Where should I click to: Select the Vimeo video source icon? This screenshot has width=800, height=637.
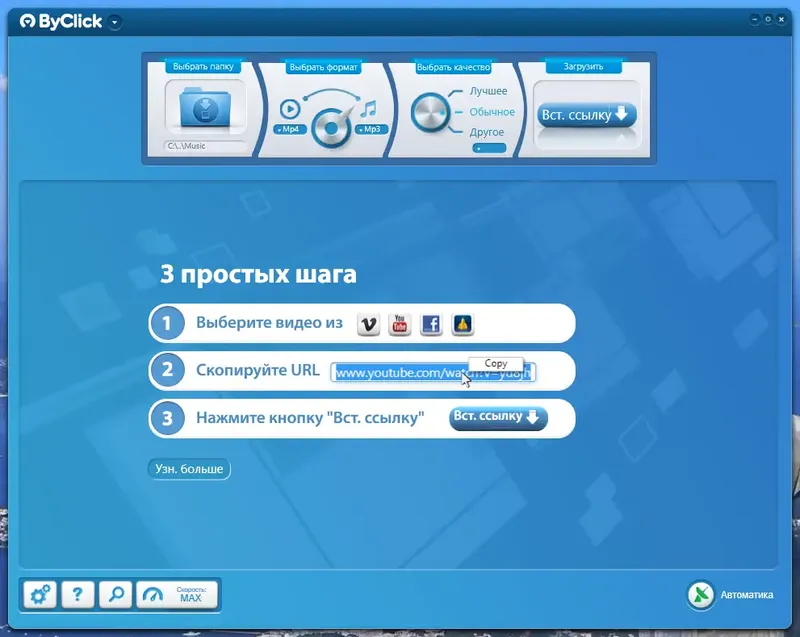pos(369,323)
